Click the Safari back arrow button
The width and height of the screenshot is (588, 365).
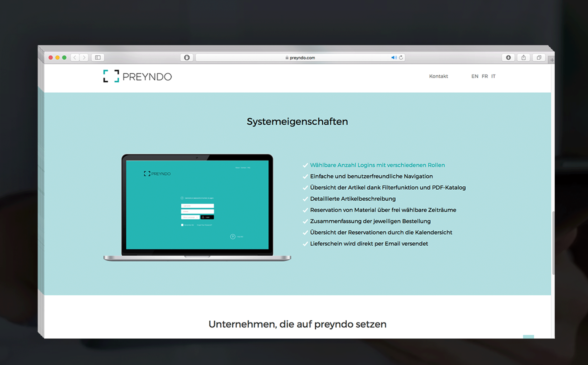pos(75,57)
